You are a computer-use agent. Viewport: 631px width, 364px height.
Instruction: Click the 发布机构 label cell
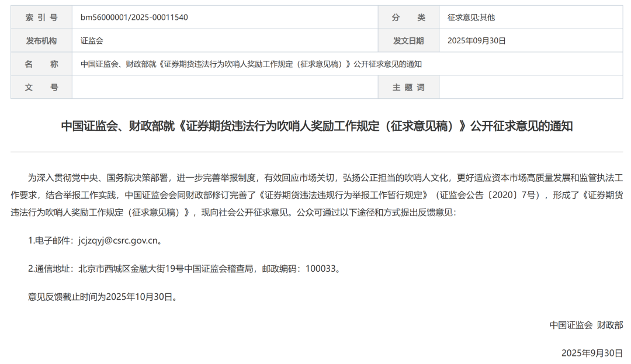point(41,41)
